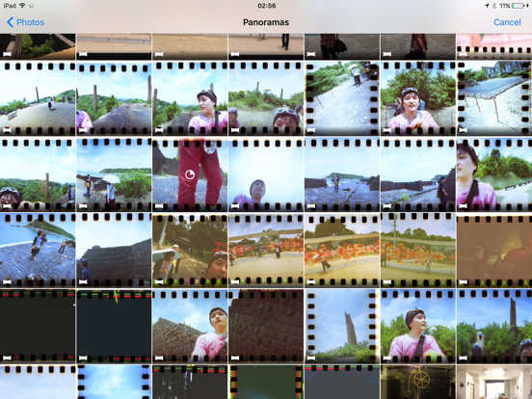Tap the 02:56 clock in status bar
The height and width of the screenshot is (399, 532).
coord(266,6)
